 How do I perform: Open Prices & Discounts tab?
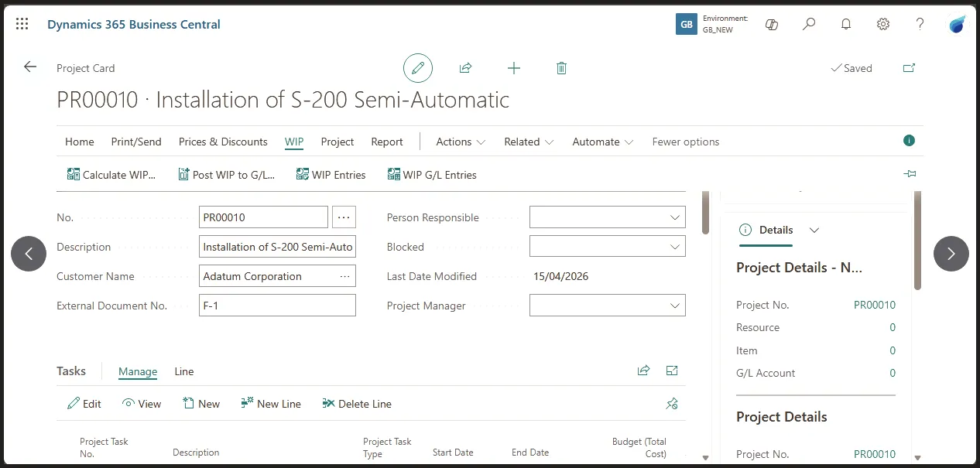click(223, 142)
